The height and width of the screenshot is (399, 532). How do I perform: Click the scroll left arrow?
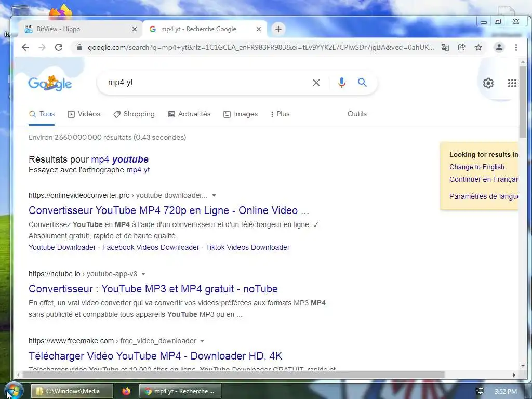point(18,375)
